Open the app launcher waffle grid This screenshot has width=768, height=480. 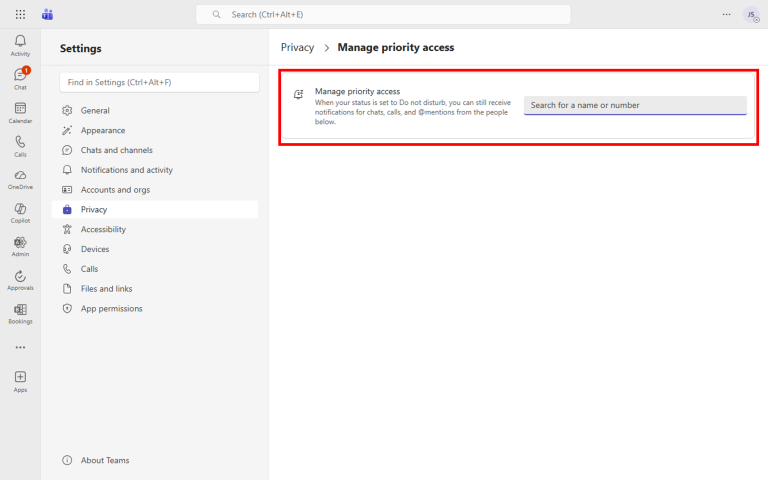tap(20, 14)
